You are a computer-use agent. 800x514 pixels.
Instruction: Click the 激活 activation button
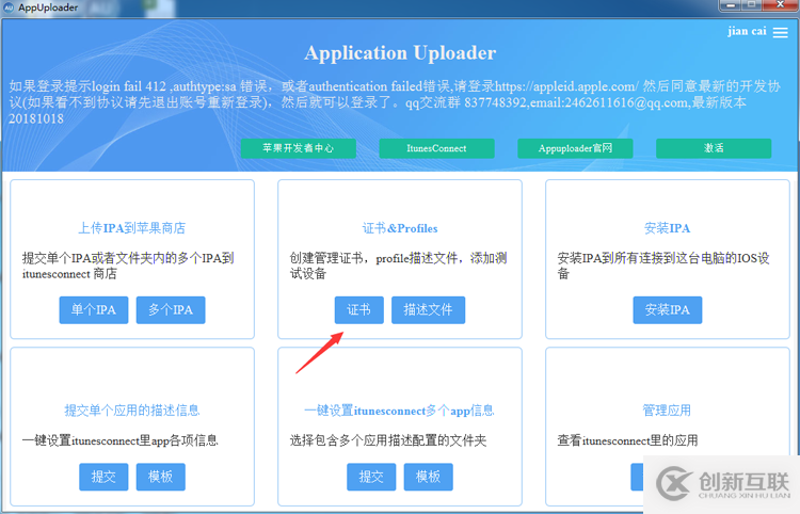pos(713,148)
